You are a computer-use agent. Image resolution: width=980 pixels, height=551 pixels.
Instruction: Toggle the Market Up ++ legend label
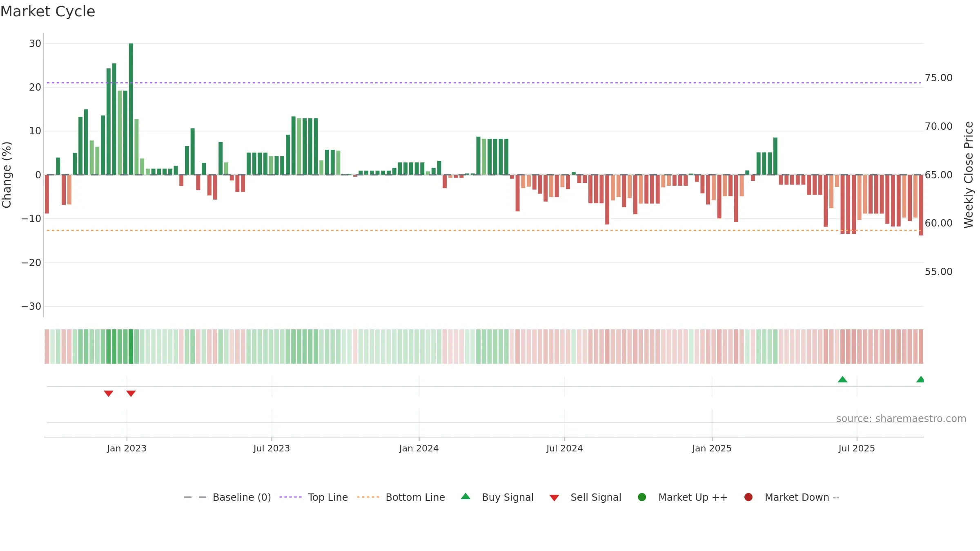point(693,498)
